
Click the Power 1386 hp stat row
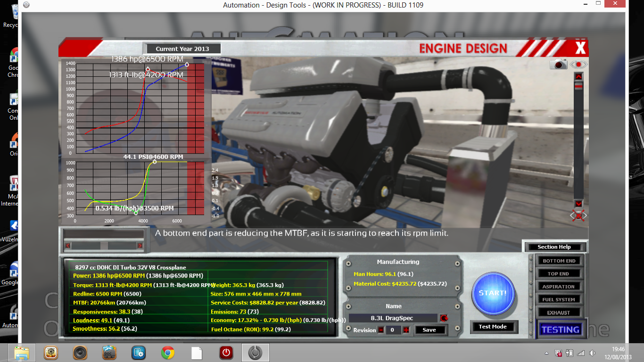tap(138, 275)
